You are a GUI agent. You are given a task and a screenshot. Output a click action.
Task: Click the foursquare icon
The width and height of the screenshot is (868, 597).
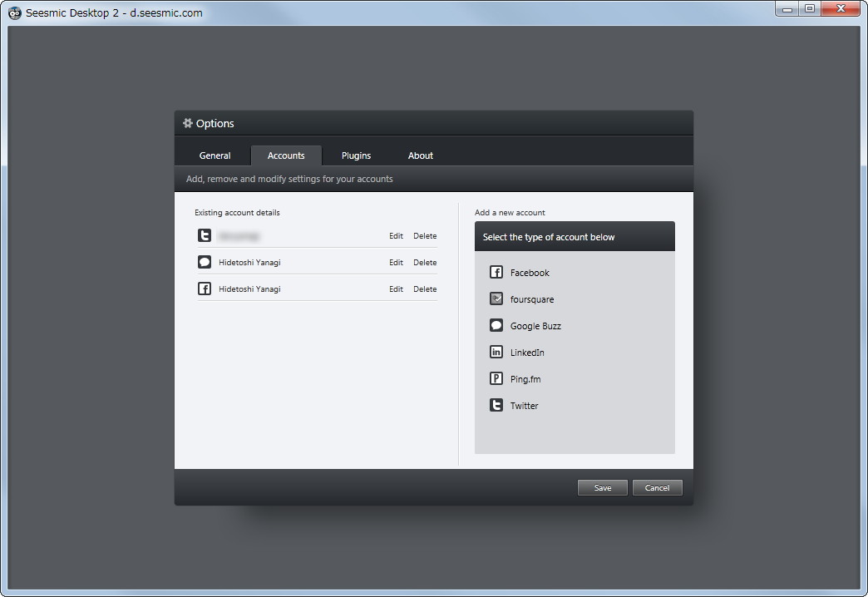pos(496,298)
